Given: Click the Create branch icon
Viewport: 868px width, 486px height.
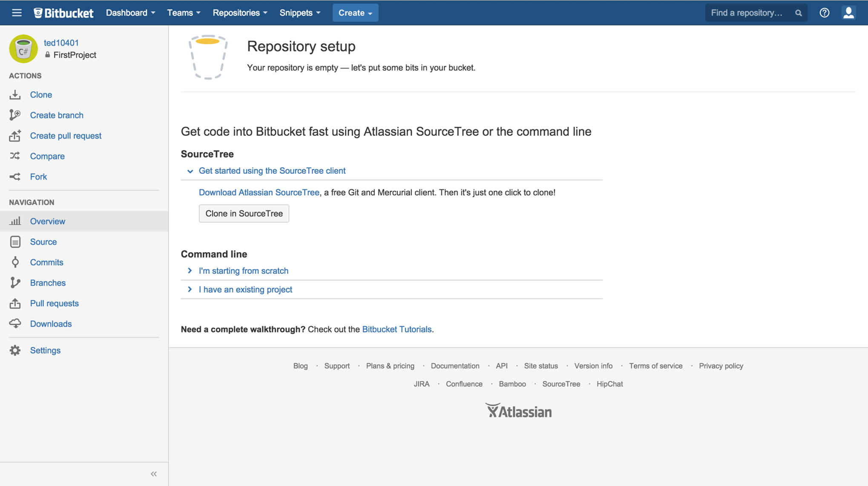Looking at the screenshot, I should 15,115.
